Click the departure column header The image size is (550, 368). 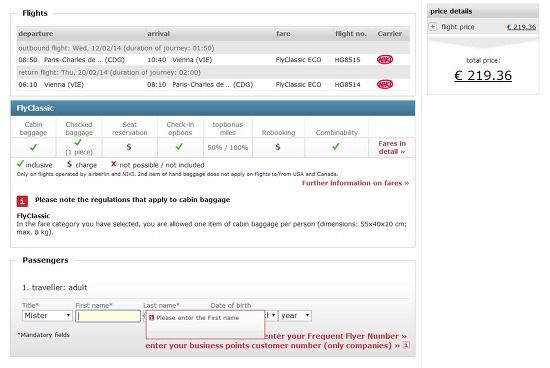click(36, 34)
